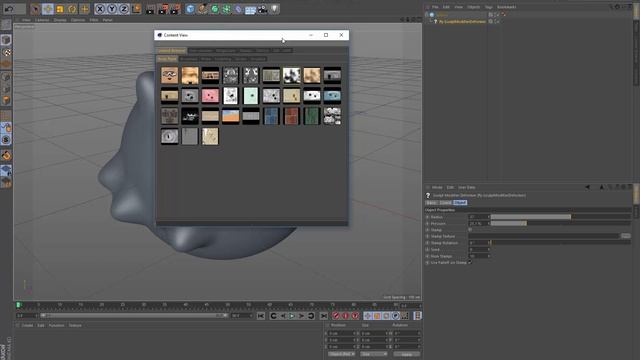Open viewport View menu
Screen dimensions: 640x360
[26, 20]
